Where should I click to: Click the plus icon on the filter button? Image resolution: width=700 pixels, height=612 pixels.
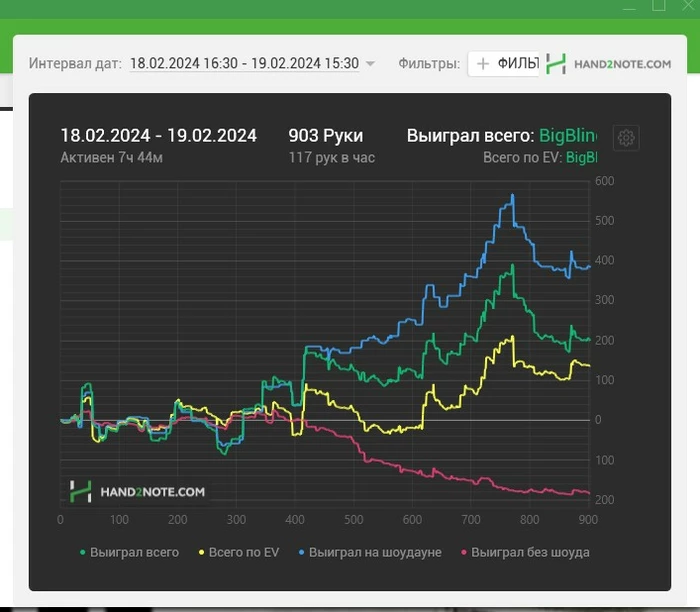(483, 64)
